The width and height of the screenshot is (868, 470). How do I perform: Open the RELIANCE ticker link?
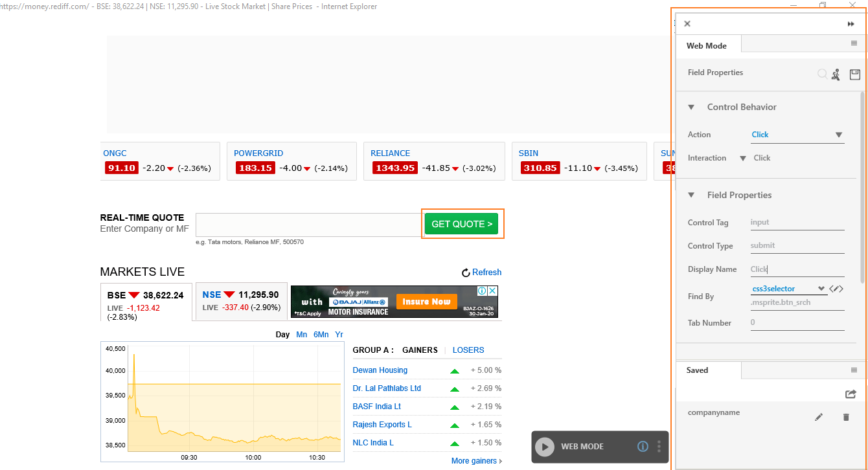point(391,153)
